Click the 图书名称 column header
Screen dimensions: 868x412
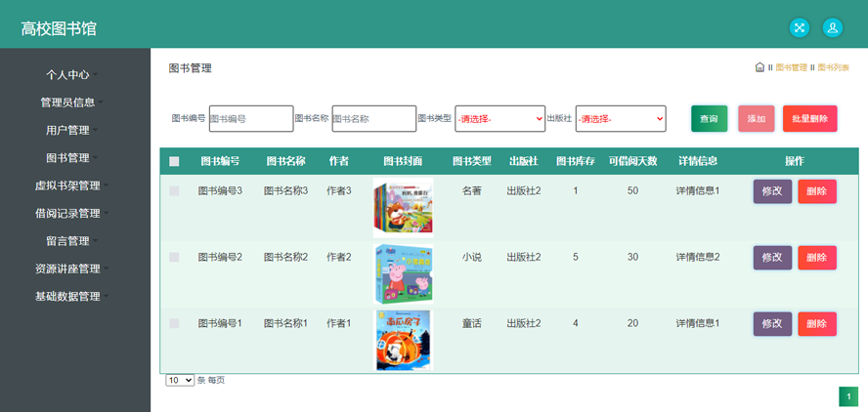[x=285, y=161]
